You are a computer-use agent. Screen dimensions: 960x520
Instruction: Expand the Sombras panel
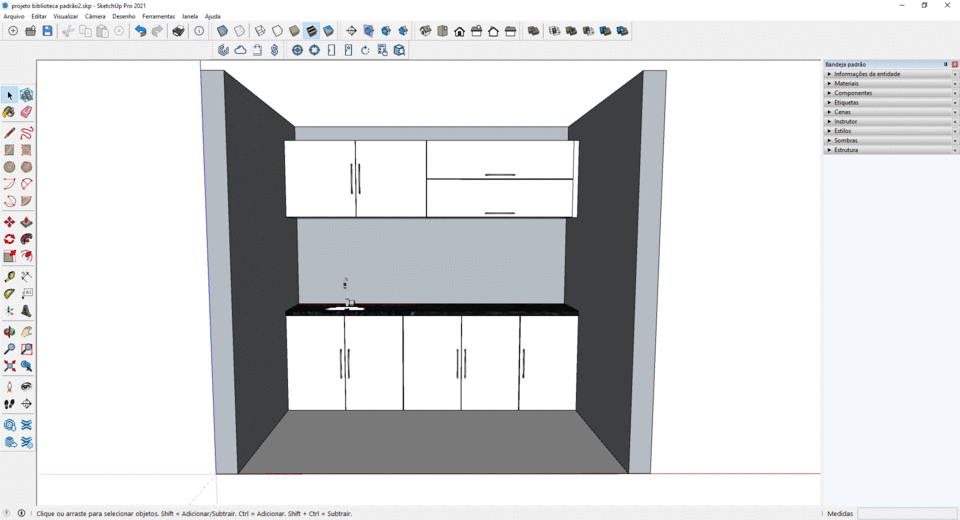click(890, 140)
